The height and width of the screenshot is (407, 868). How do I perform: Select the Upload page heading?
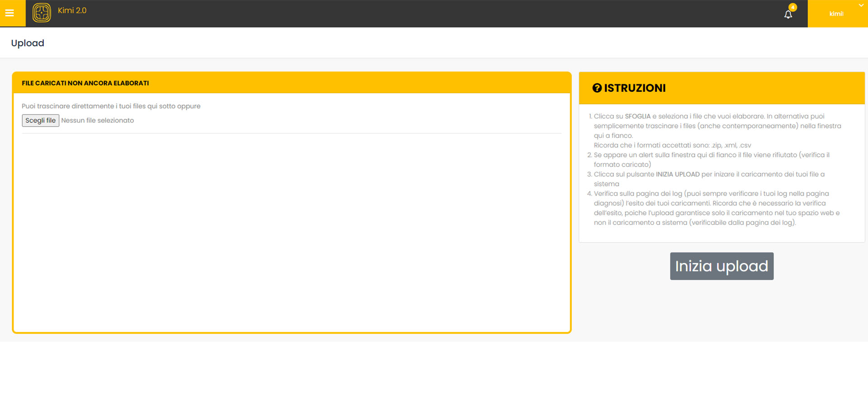point(28,43)
